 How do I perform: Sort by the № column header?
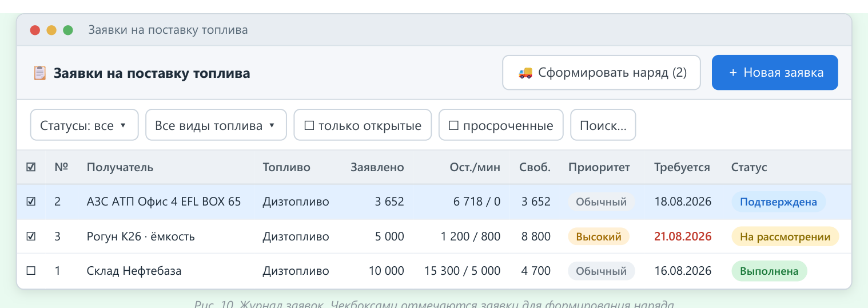[61, 167]
